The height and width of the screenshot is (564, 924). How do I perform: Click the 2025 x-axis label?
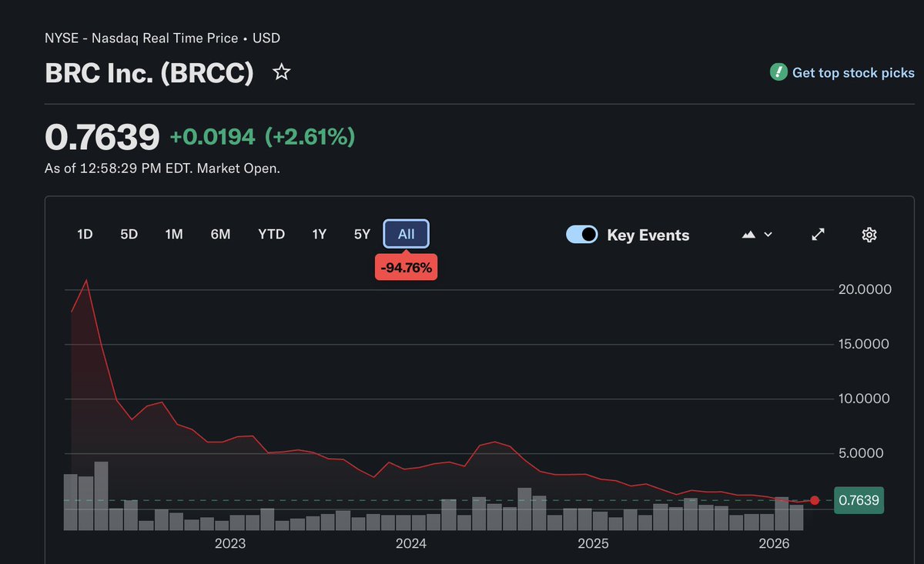(593, 544)
